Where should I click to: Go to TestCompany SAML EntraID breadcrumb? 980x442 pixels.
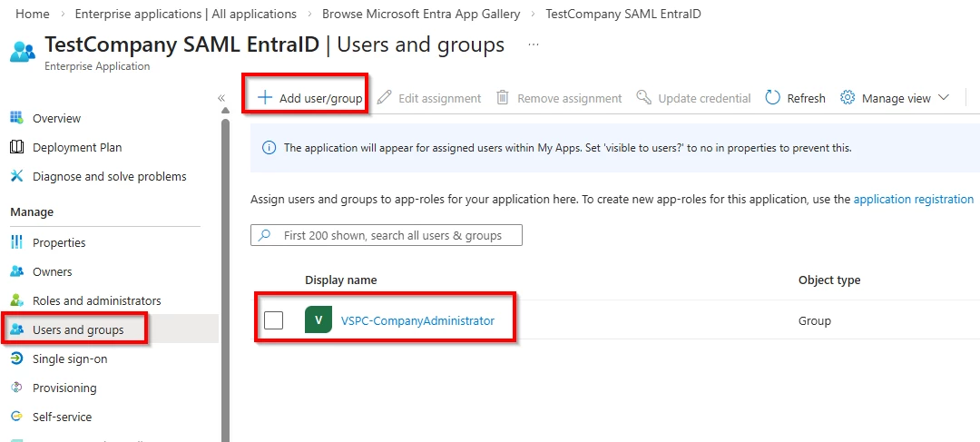(623, 14)
